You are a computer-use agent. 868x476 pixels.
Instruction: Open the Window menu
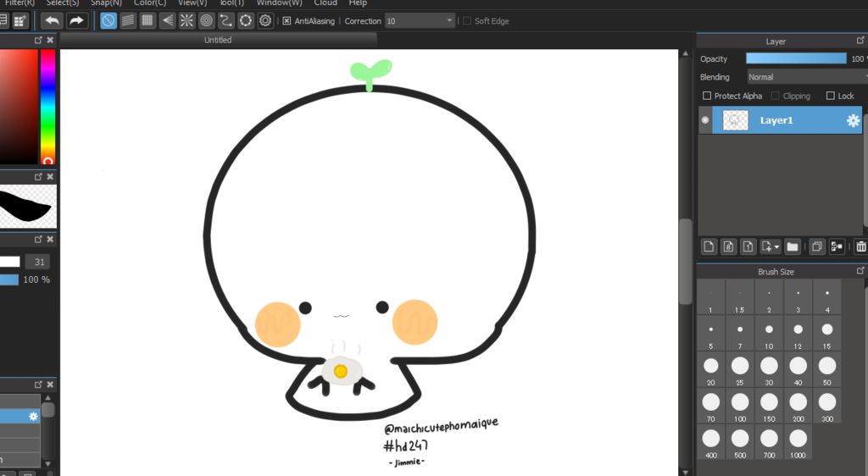tap(279, 3)
